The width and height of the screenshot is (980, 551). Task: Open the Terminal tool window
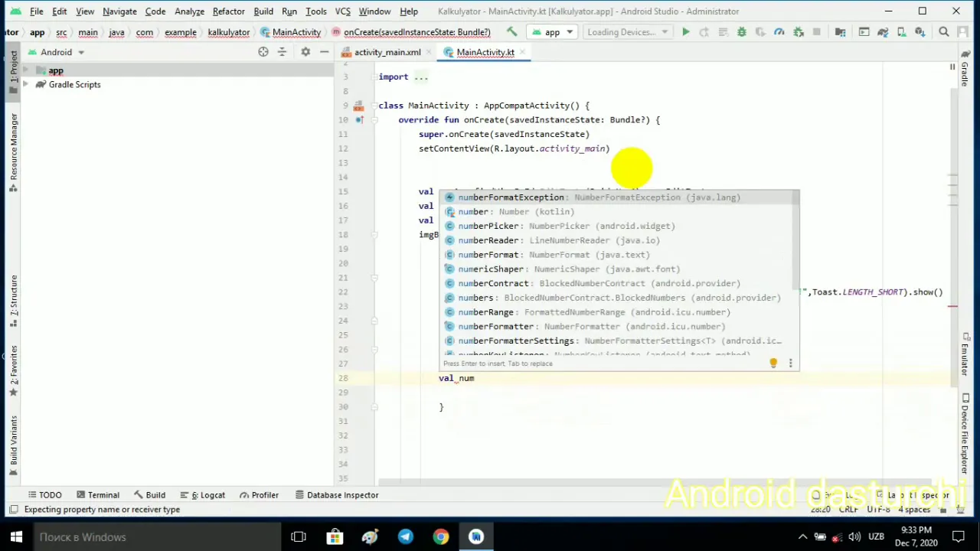96,495
